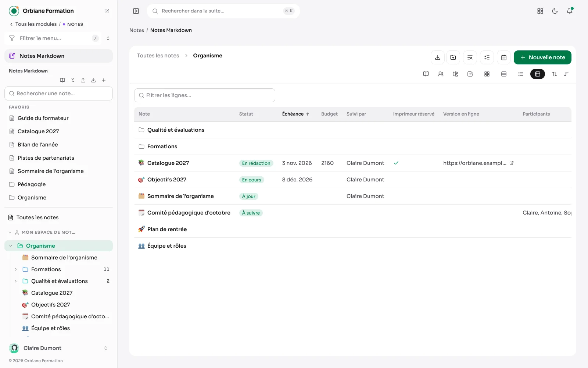Go to Toutes les notes in sidebar
Viewport: 588px width, 368px height.
coord(58,217)
